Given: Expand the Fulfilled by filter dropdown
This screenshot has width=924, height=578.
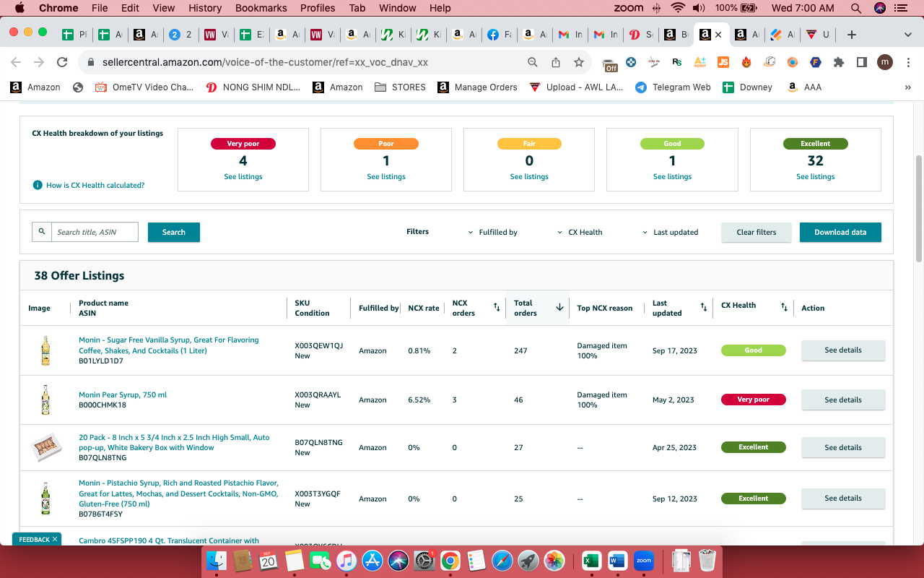Looking at the screenshot, I should pyautogui.click(x=493, y=233).
